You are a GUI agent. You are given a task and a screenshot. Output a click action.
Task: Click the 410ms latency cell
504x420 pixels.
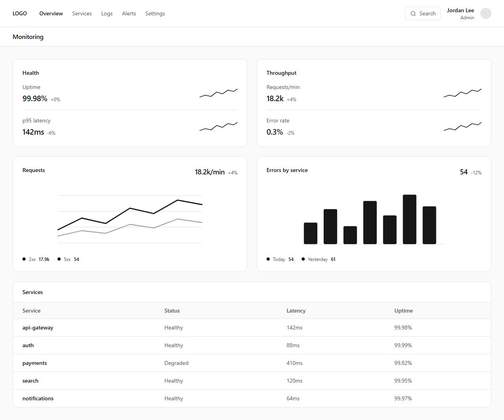click(295, 363)
